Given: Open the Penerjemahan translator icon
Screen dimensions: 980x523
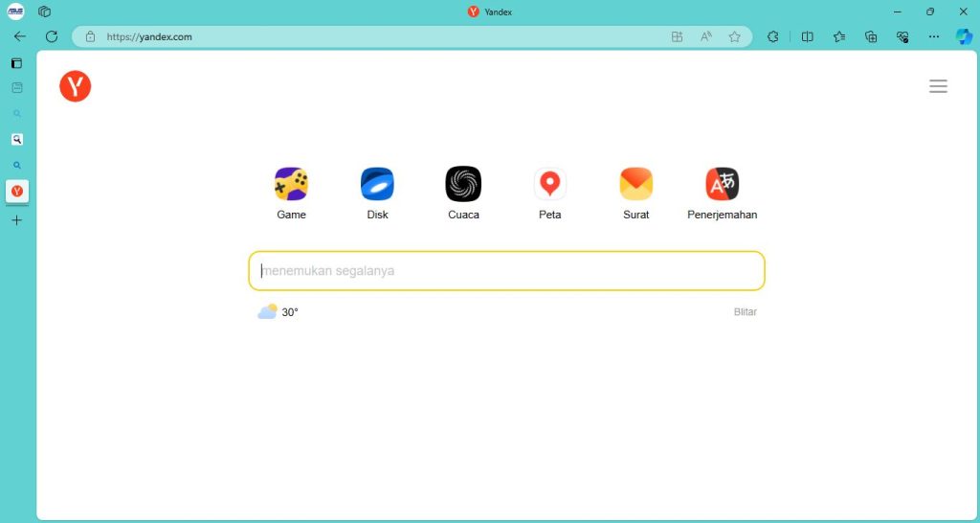Looking at the screenshot, I should coord(722,184).
